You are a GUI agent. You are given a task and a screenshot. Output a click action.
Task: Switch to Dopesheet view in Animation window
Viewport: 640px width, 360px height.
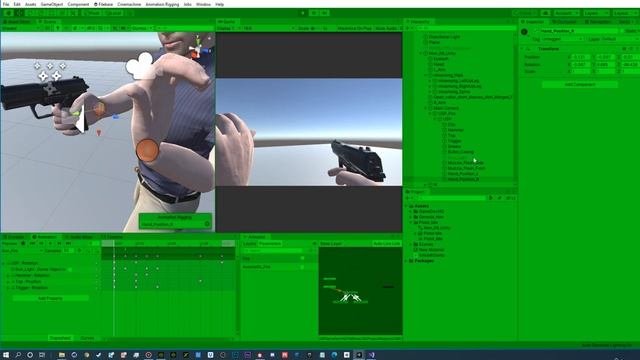60,338
